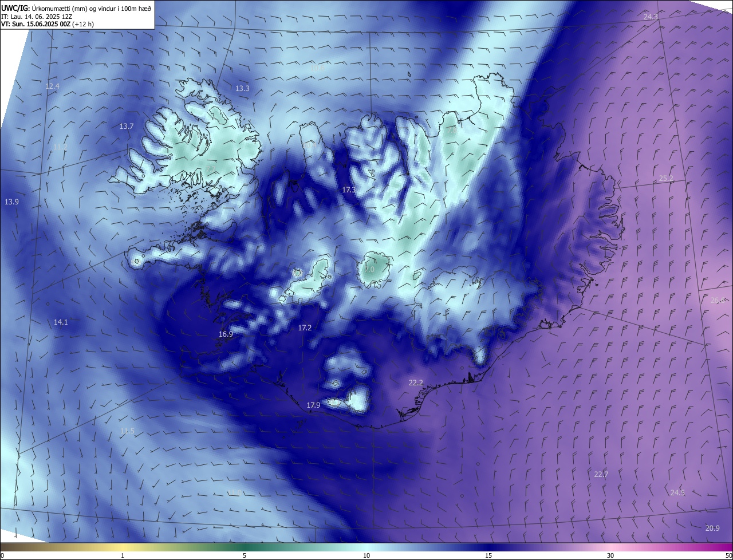This screenshot has height=560, width=733.
Task: Click the 25.2 value label on map
Action: (x=666, y=178)
